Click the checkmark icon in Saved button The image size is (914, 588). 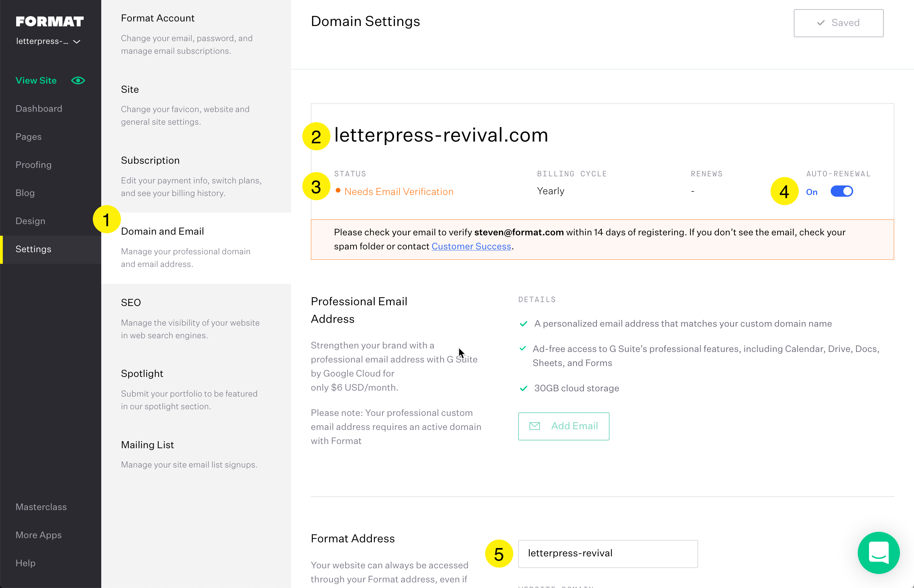coord(820,23)
